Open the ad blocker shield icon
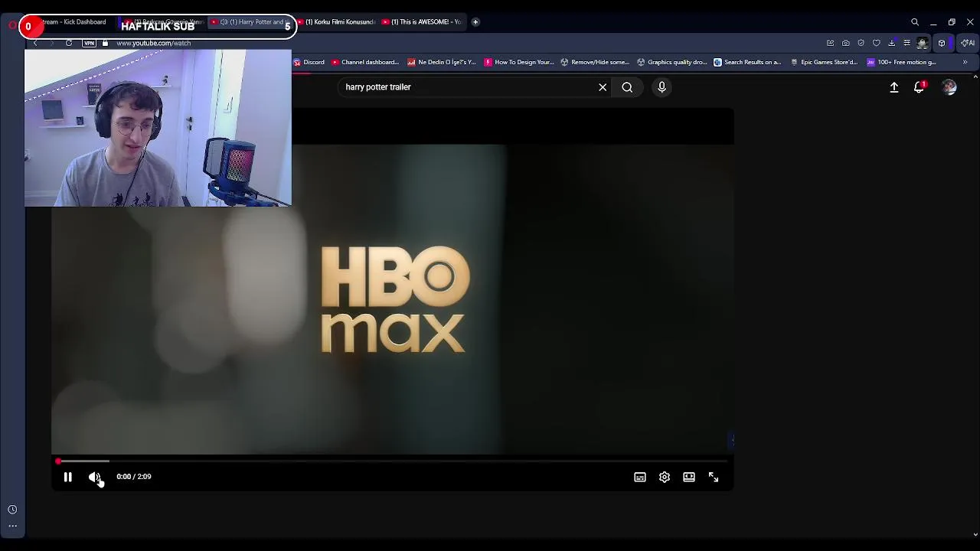 click(x=861, y=43)
